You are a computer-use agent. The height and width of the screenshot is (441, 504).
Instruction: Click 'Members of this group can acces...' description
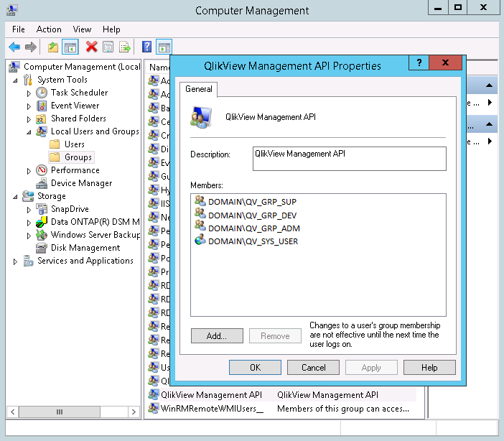point(343,409)
